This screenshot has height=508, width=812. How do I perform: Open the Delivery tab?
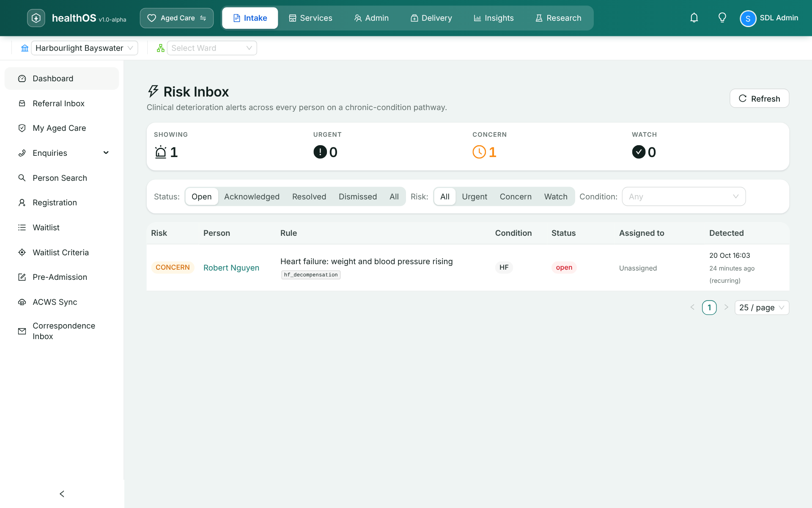pyautogui.click(x=431, y=18)
